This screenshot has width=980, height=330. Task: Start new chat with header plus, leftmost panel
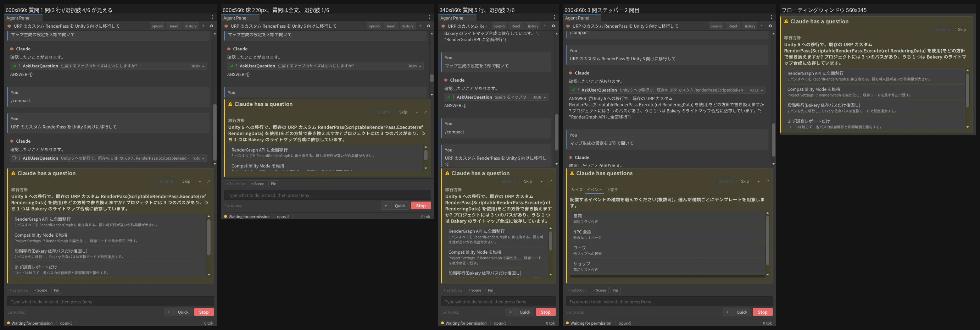[x=203, y=26]
